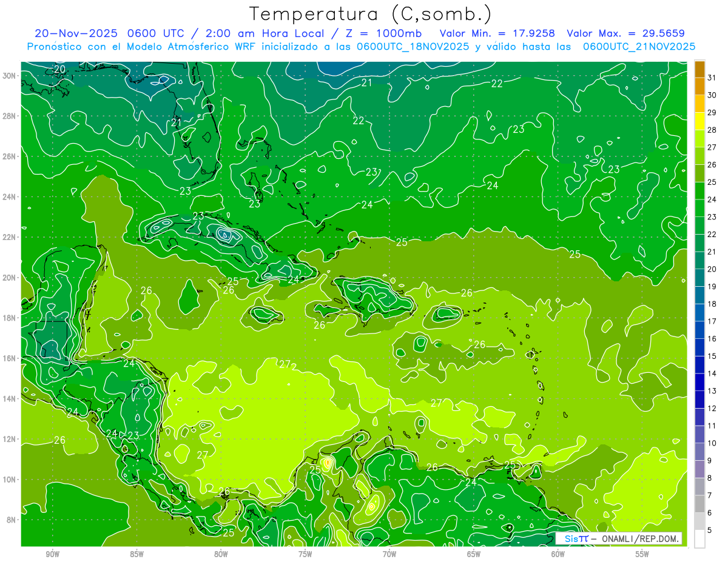Click the 90W longitude axis label
Image resolution: width=728 pixels, height=562 pixels.
pos(52,555)
